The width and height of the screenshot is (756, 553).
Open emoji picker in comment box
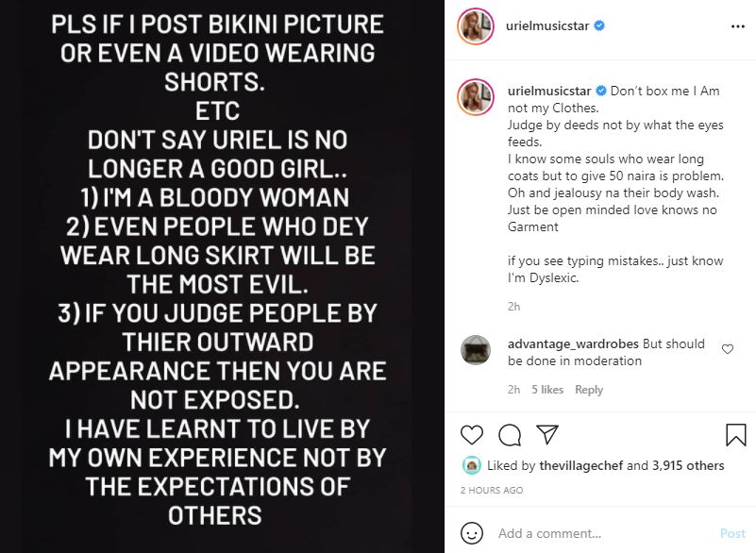473,533
